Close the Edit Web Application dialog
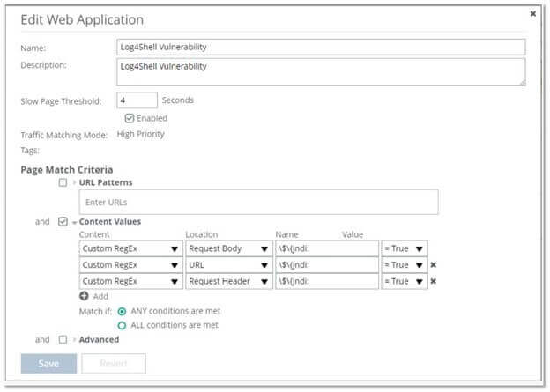The width and height of the screenshot is (550, 392). point(532,14)
